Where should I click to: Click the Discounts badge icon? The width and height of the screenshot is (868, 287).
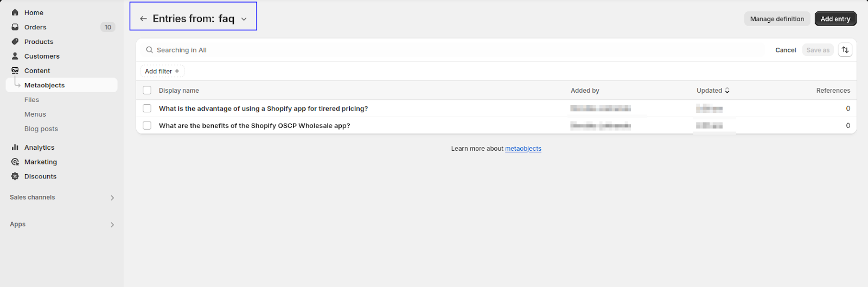[15, 176]
